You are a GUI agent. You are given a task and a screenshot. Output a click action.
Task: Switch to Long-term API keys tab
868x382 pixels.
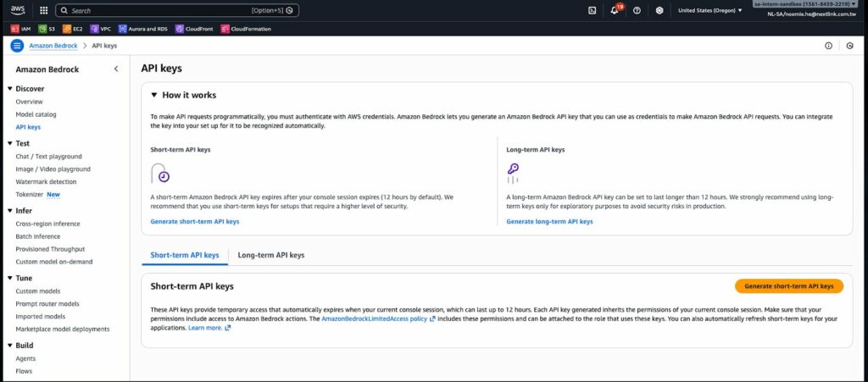[x=271, y=256]
